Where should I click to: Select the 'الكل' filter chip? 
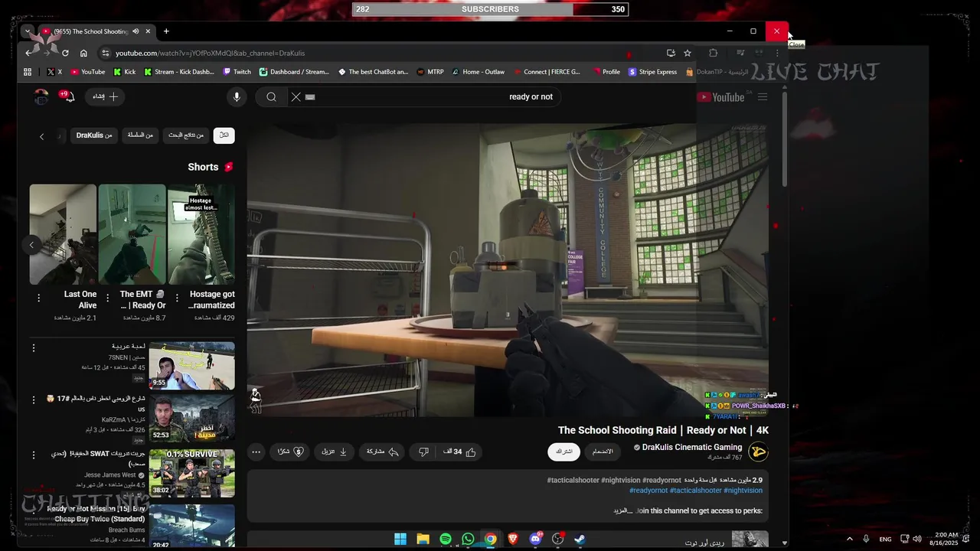click(x=224, y=135)
